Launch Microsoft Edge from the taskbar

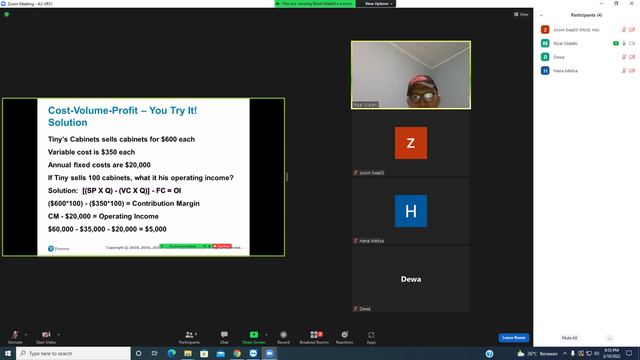[x=171, y=353]
